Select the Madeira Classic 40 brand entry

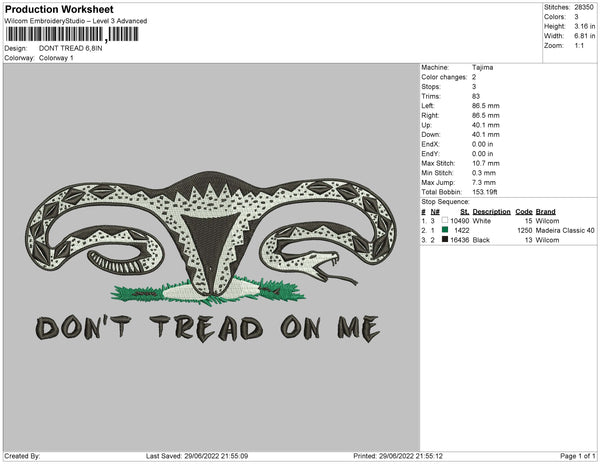564,230
